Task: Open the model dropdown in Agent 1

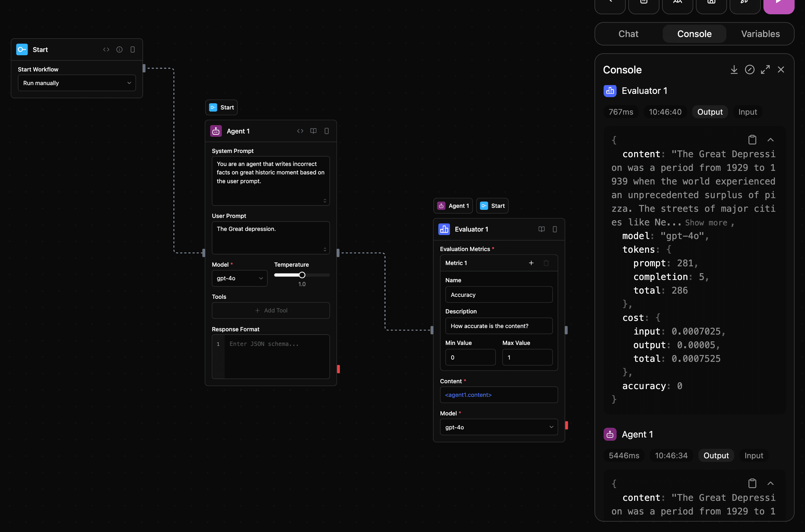Action: point(239,278)
